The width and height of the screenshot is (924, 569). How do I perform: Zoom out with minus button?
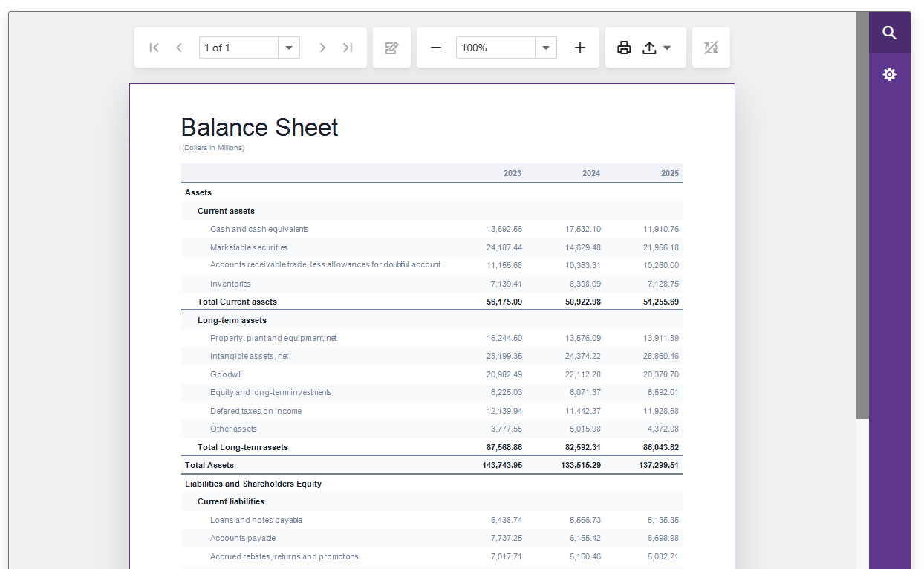436,48
